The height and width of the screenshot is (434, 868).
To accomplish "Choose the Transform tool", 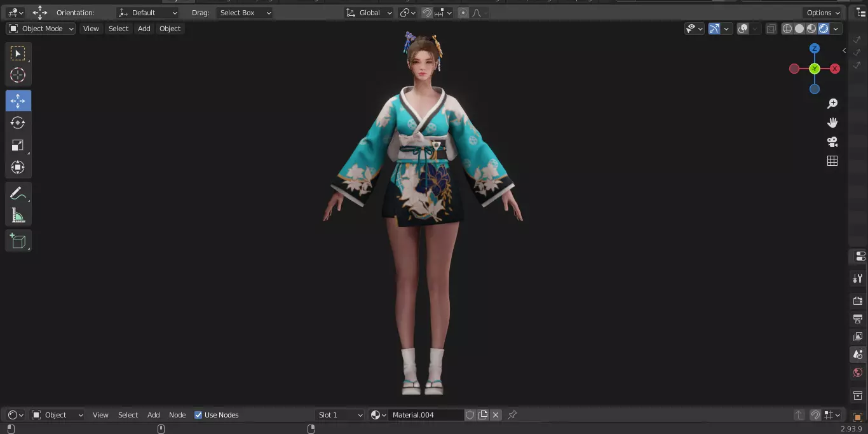I will pyautogui.click(x=18, y=167).
